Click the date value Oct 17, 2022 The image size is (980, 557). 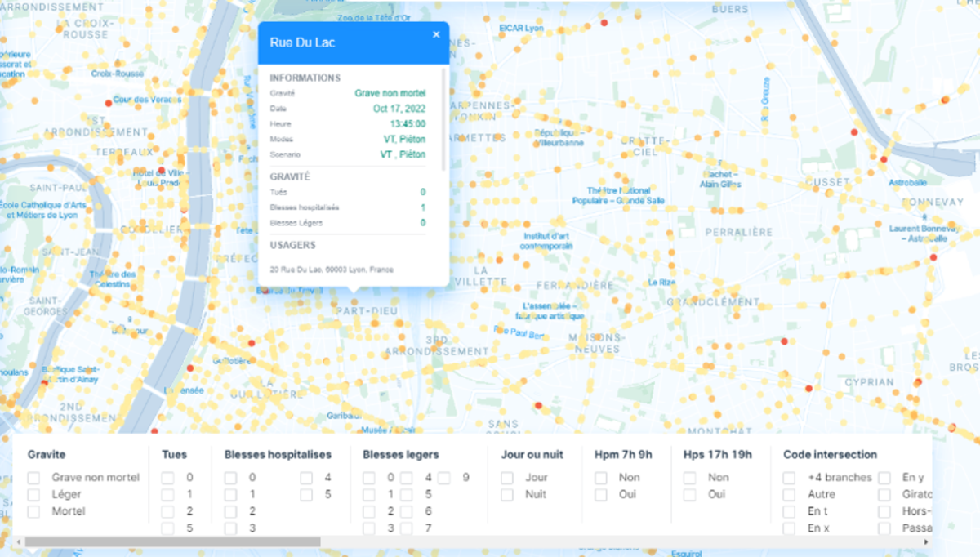point(399,109)
